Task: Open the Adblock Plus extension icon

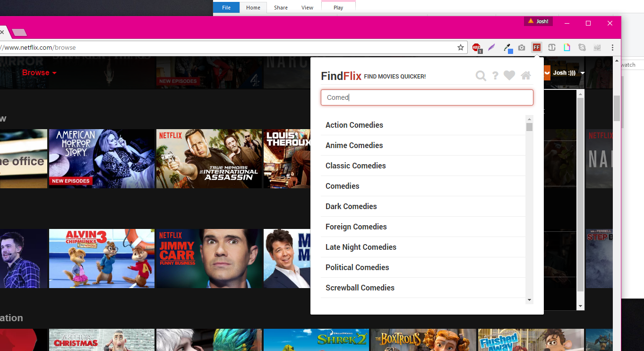Action: [x=477, y=47]
